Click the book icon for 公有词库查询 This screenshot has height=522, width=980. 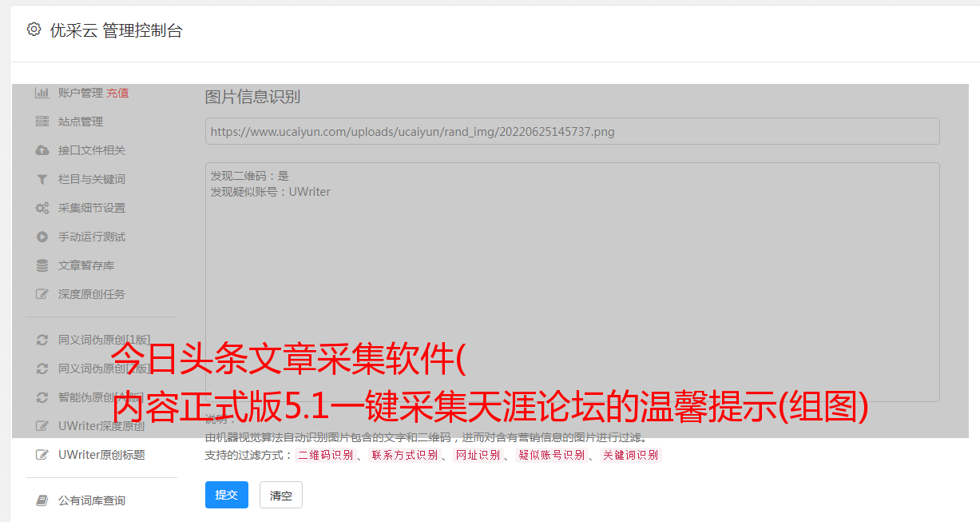[x=42, y=500]
